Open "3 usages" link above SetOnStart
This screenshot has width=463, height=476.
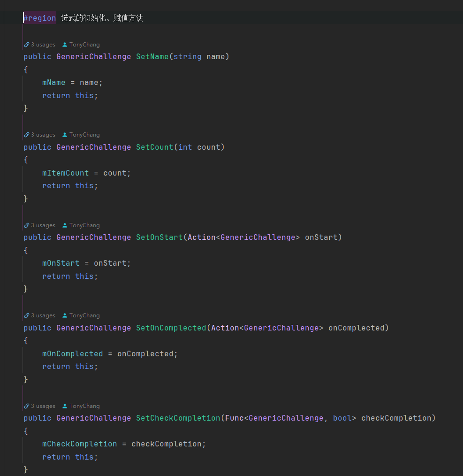[43, 225]
